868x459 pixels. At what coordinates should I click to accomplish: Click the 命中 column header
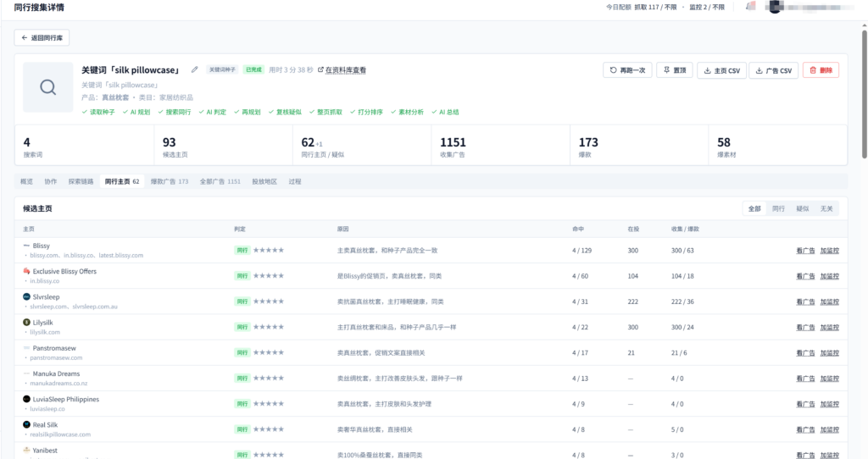pos(578,229)
